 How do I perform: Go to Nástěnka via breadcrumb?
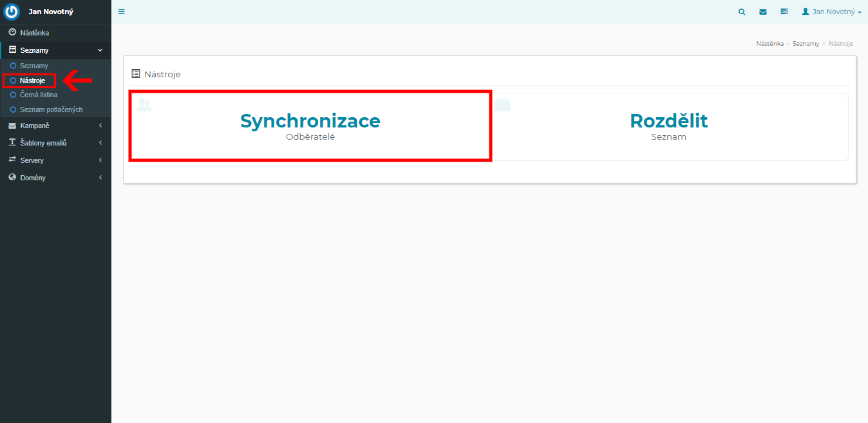[x=769, y=44]
